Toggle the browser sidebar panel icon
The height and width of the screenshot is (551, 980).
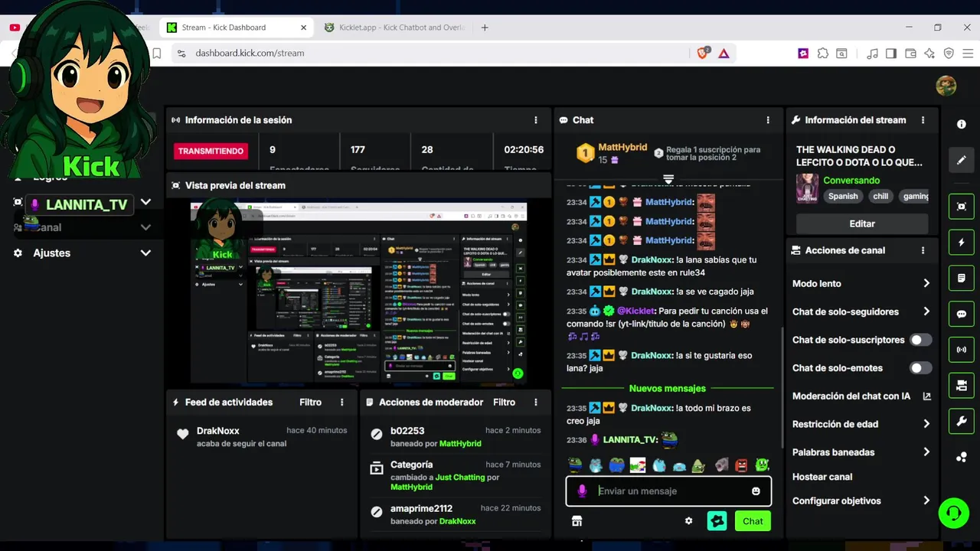[x=891, y=53]
